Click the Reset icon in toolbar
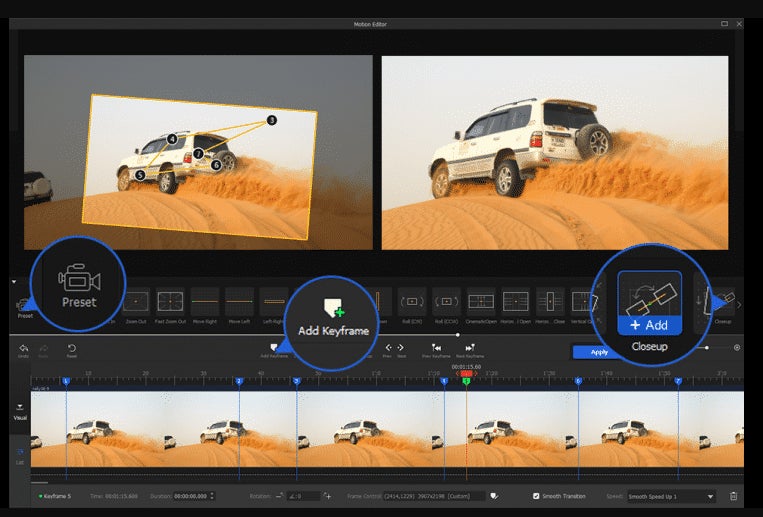Viewport: 763px width, 517px height. (72, 348)
